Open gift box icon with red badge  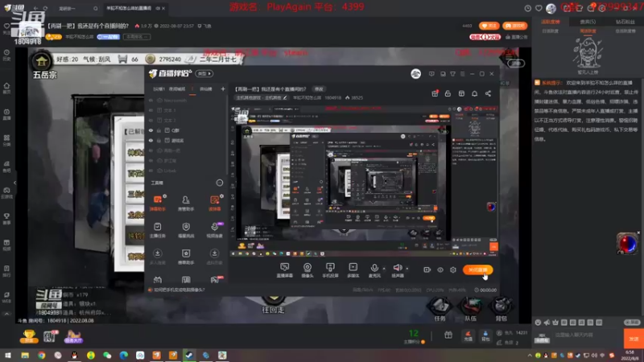(435, 93)
